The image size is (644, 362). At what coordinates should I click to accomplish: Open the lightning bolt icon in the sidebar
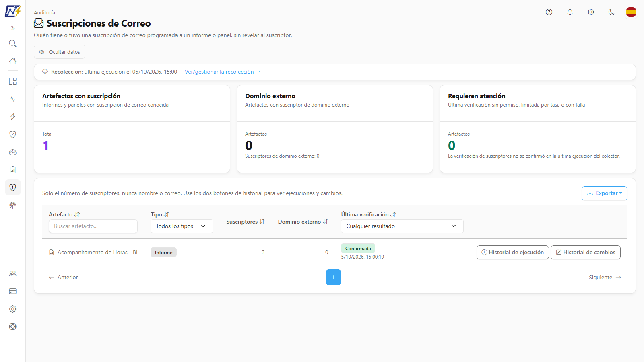tap(13, 117)
